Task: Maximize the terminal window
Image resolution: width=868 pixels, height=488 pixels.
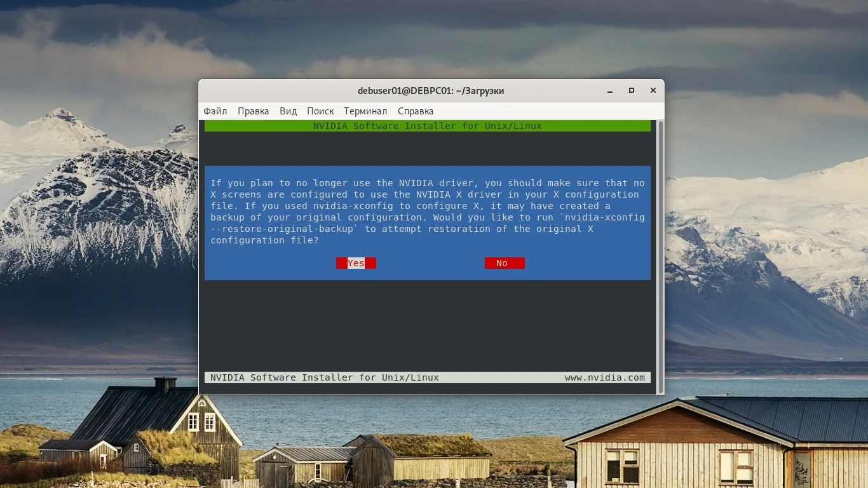Action: (632, 91)
